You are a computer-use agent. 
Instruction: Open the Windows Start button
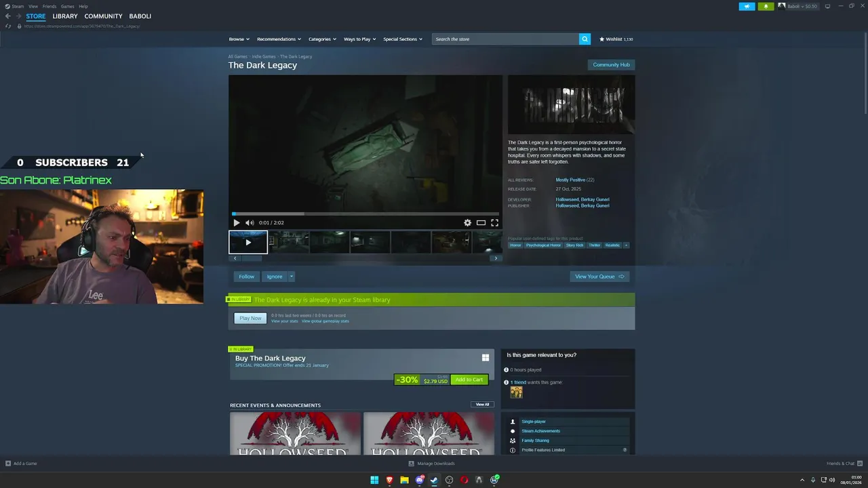374,480
